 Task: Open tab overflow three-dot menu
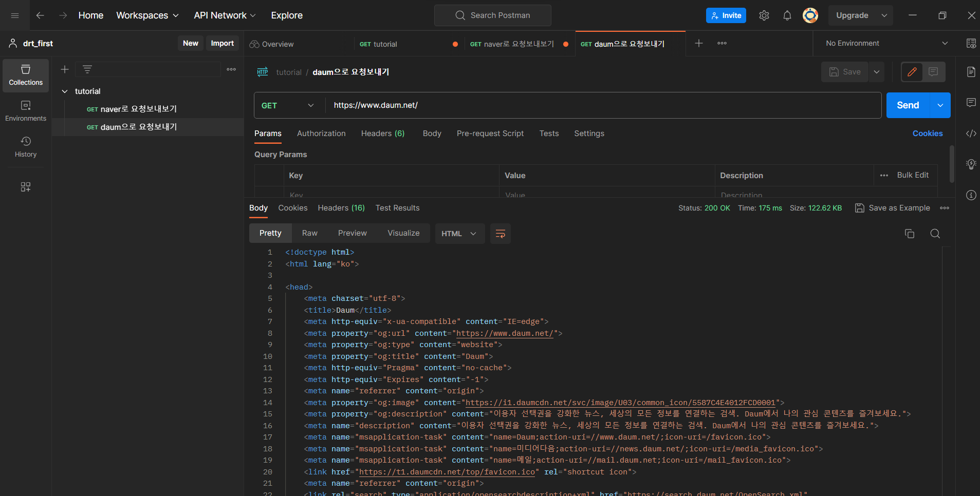pos(722,43)
